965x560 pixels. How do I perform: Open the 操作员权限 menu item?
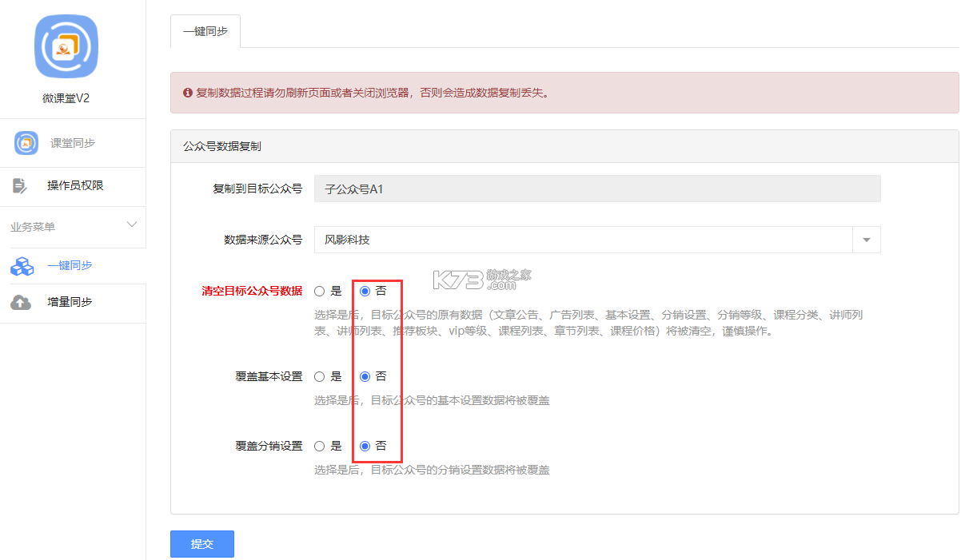(x=73, y=185)
